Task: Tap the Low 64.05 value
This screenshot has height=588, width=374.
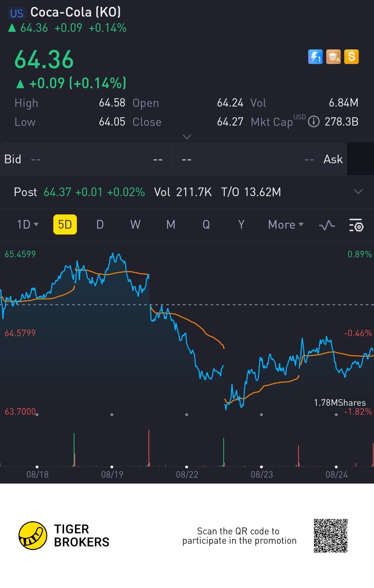Action: click(112, 122)
